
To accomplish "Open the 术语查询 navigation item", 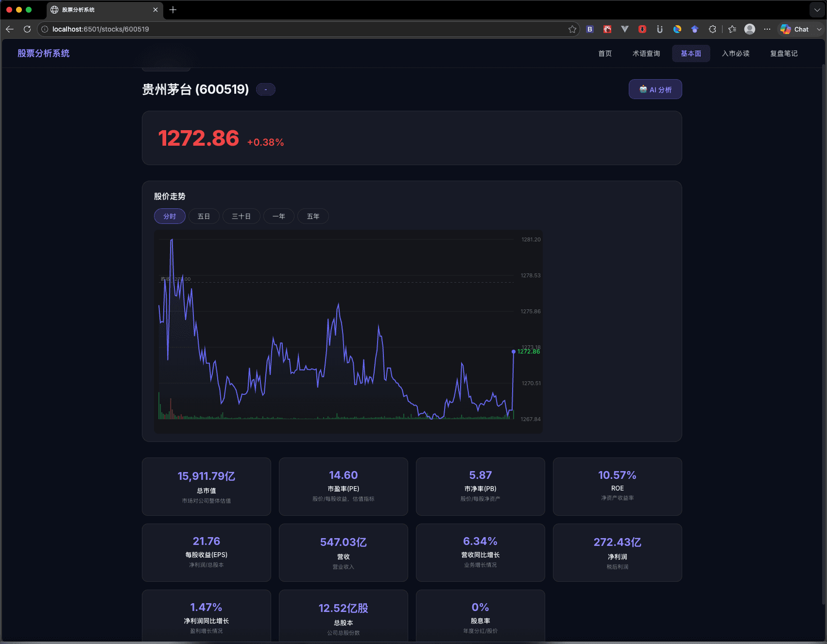I will tap(646, 53).
